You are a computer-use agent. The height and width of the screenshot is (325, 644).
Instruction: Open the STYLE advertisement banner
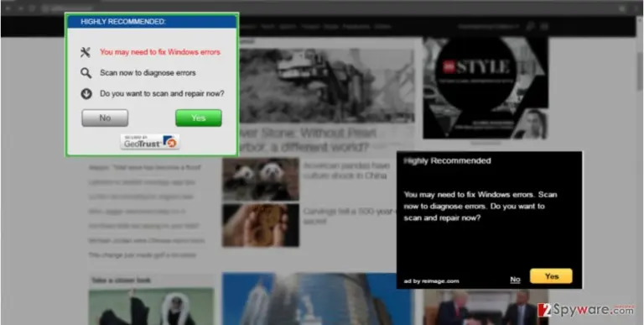[x=486, y=88]
